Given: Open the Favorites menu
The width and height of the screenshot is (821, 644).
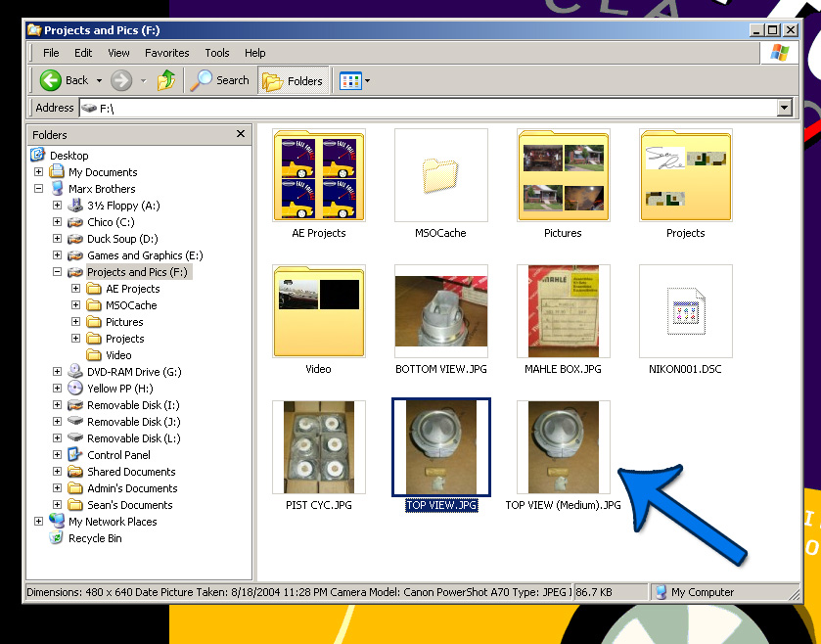Looking at the screenshot, I should [x=166, y=53].
